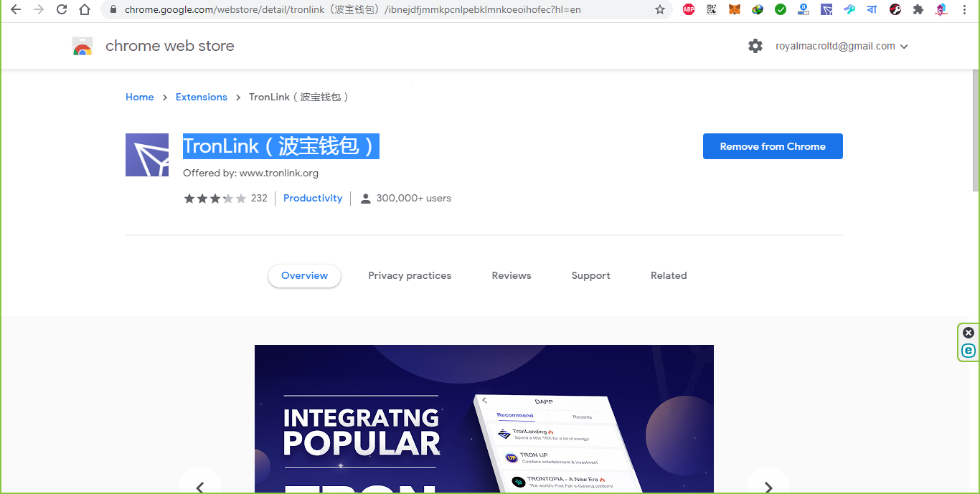
Task: Close the ESET side widget
Action: pyautogui.click(x=969, y=333)
